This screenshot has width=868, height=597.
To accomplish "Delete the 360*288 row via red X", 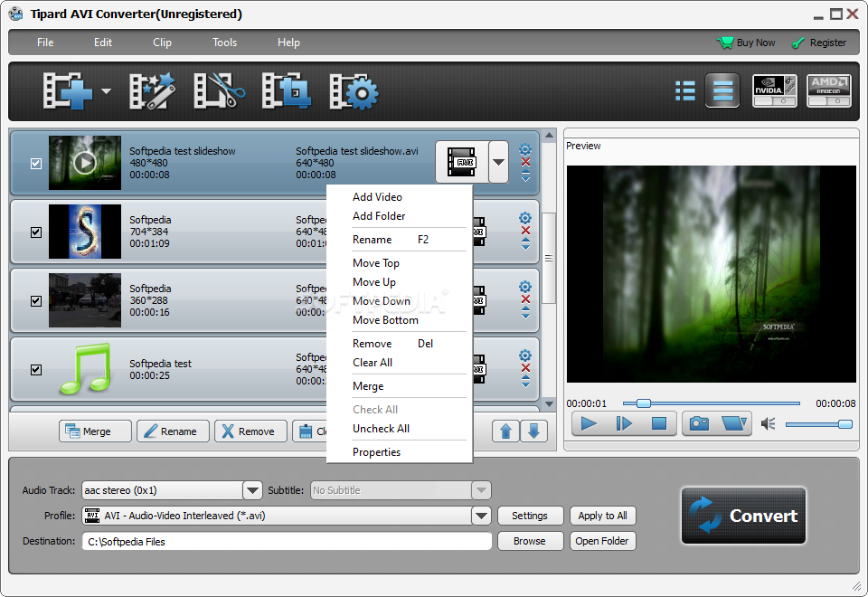I will [526, 299].
